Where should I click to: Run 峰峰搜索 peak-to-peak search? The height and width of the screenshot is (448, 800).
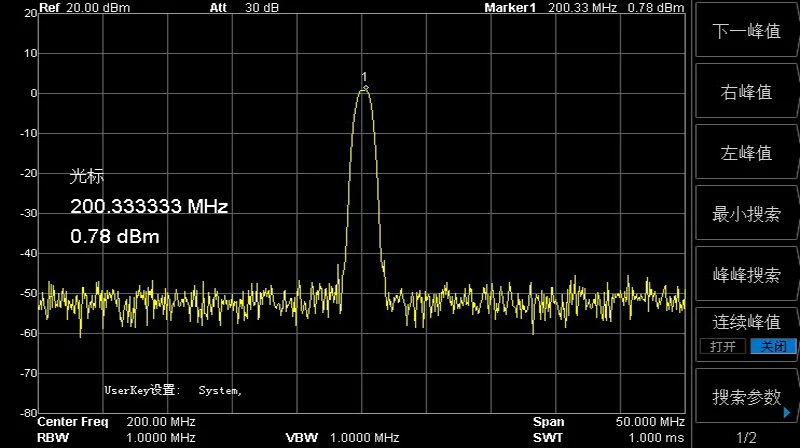(x=746, y=275)
